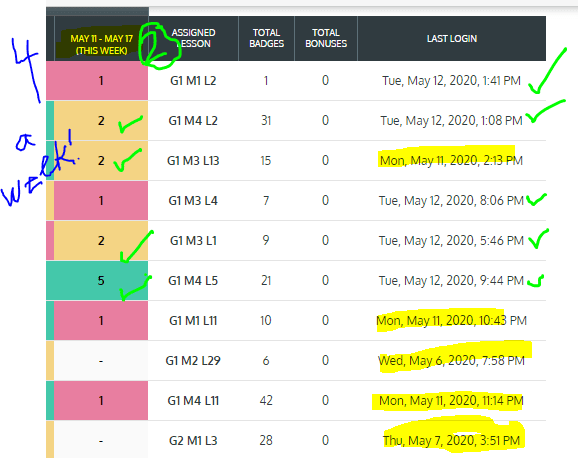Click the pink weekly cell for G1 M1 L11
The image size is (578, 458).
[101, 320]
